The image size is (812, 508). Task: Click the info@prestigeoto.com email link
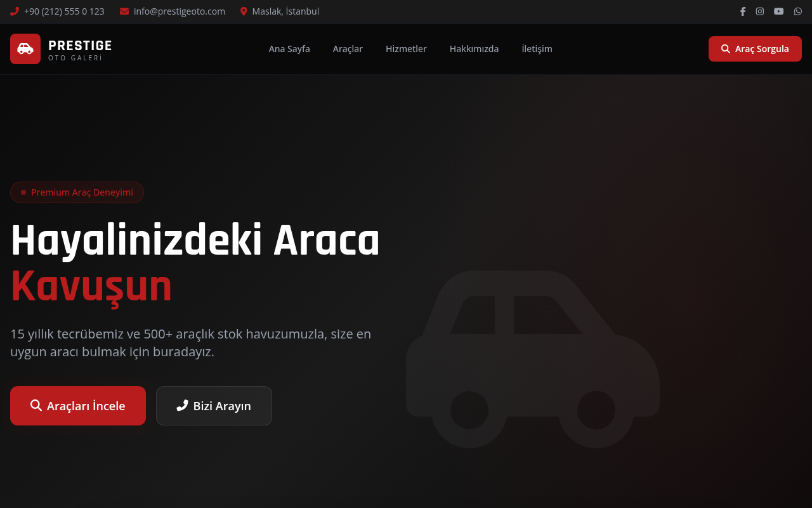pos(179,11)
